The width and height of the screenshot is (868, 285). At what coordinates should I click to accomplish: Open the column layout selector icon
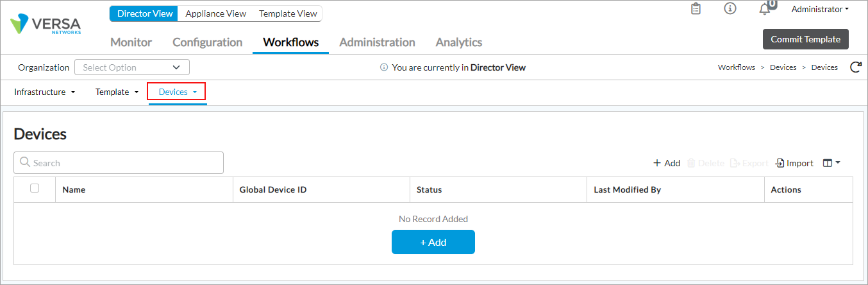pos(831,163)
